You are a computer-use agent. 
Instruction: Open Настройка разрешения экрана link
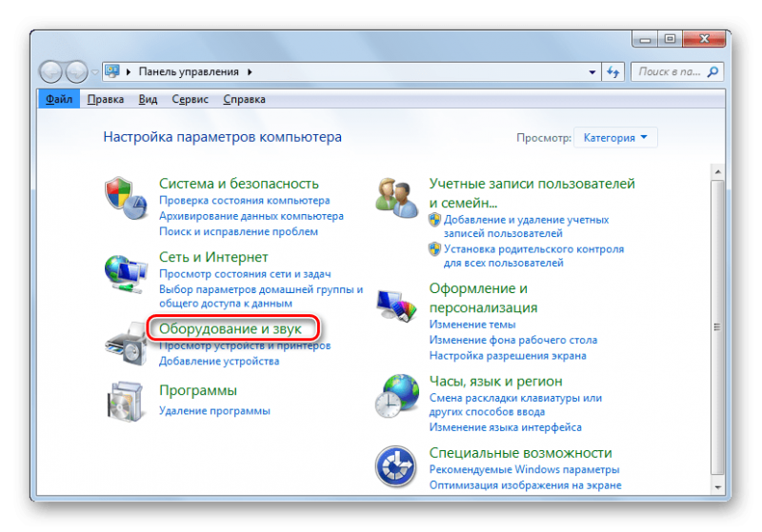tap(508, 356)
